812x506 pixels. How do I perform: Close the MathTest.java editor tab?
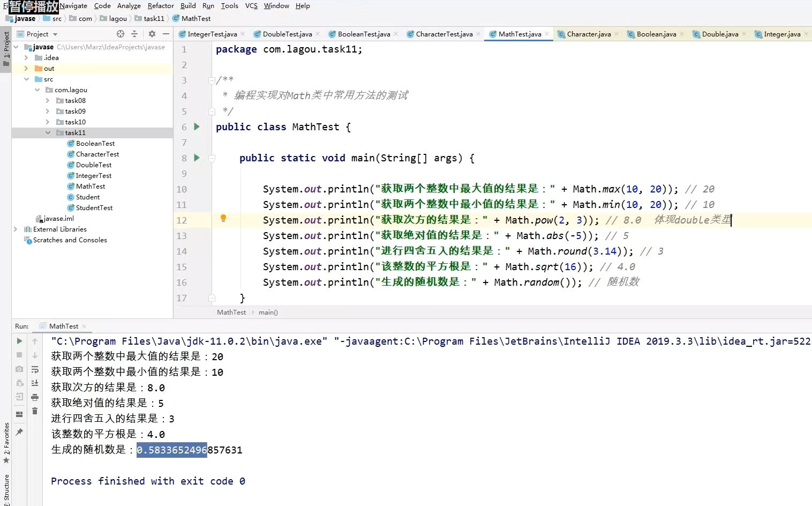(x=547, y=34)
